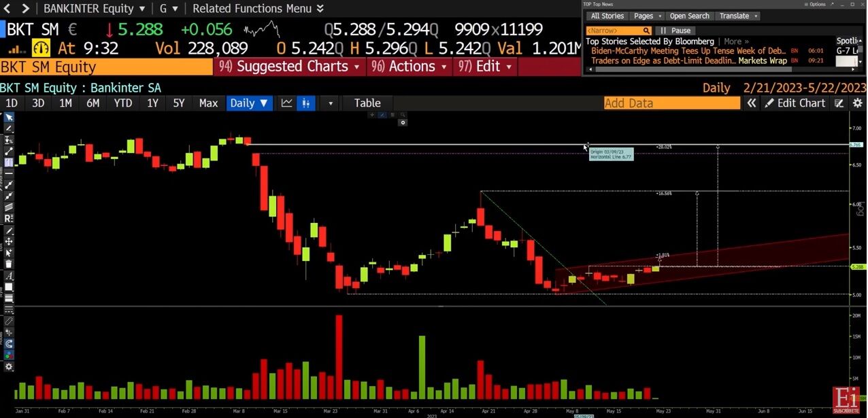Expand the chart type dropdown arrow
This screenshot has width=868, height=418.
click(x=331, y=103)
